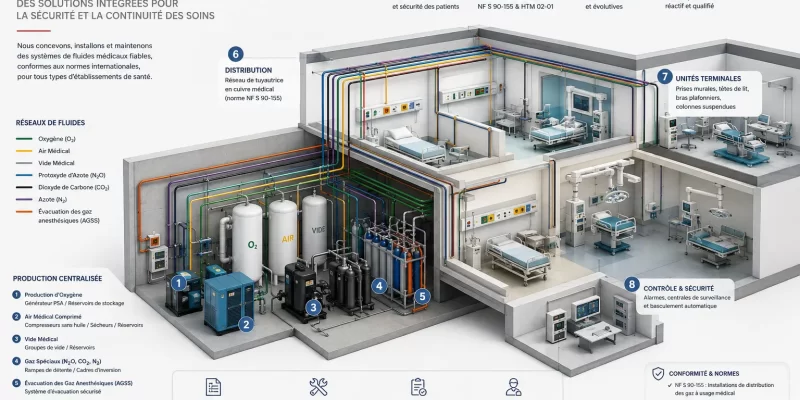Click the grey Vide Médical legend line
The width and height of the screenshot is (800, 400).
[24, 163]
